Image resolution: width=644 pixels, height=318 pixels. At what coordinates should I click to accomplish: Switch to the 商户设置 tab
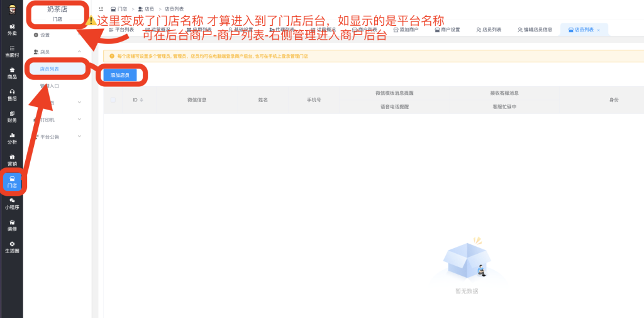coord(447,30)
